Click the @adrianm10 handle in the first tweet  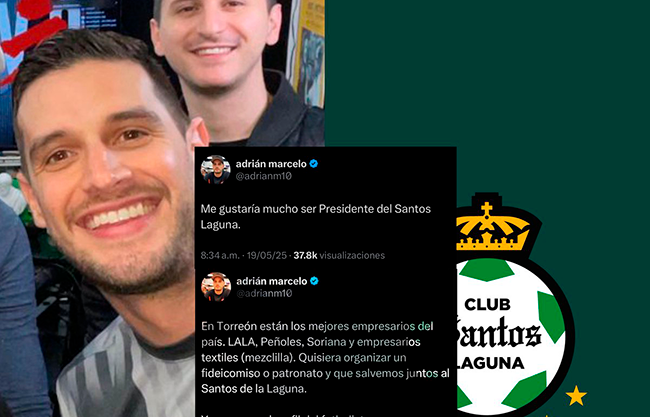coord(264,176)
